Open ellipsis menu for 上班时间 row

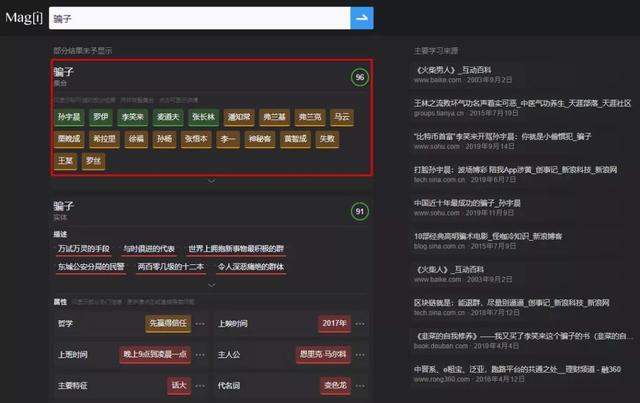point(200,354)
